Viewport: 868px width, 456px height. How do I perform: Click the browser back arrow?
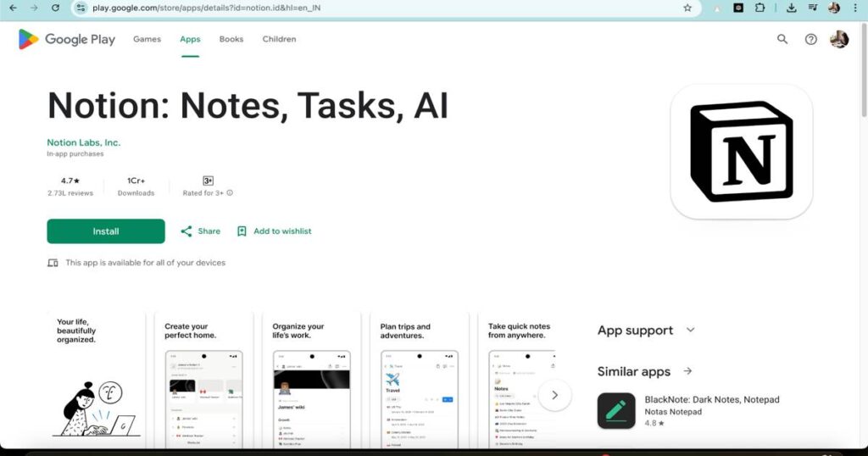(14, 8)
